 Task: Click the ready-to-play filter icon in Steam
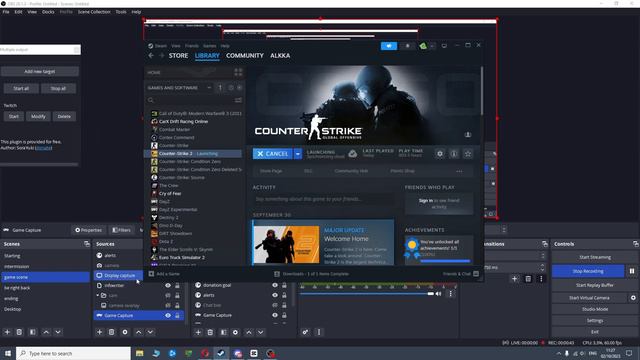pyautogui.click(x=240, y=87)
